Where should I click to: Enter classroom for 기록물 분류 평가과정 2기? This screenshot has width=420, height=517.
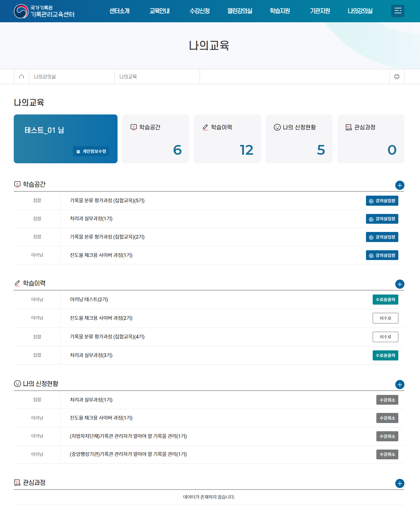[382, 237]
